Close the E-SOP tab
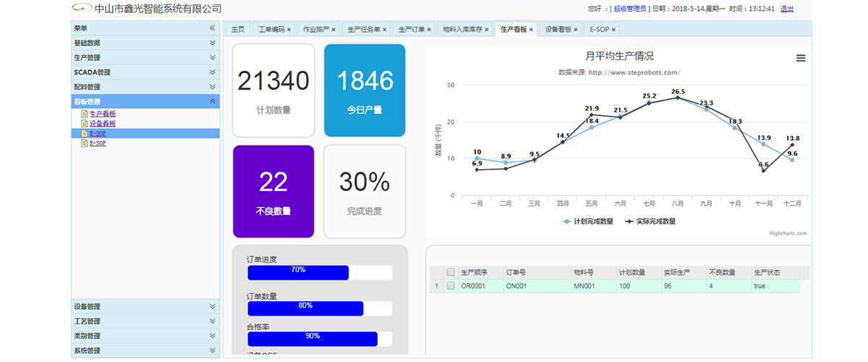The width and height of the screenshot is (868, 362). click(614, 30)
